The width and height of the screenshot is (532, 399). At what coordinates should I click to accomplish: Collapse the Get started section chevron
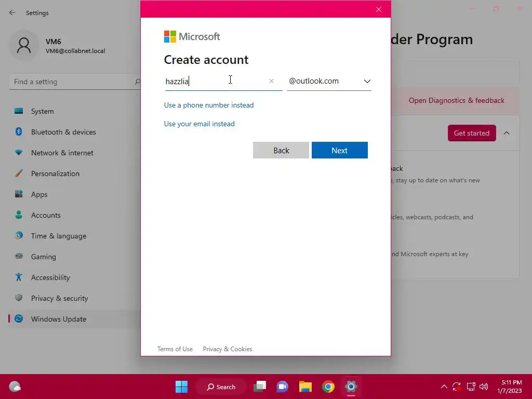(x=506, y=133)
